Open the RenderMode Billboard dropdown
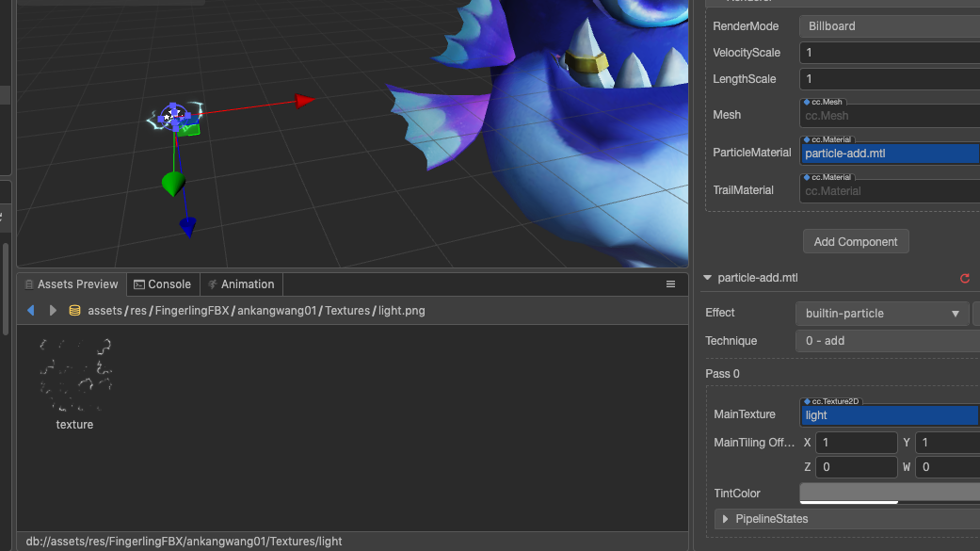980x551 pixels. [890, 26]
